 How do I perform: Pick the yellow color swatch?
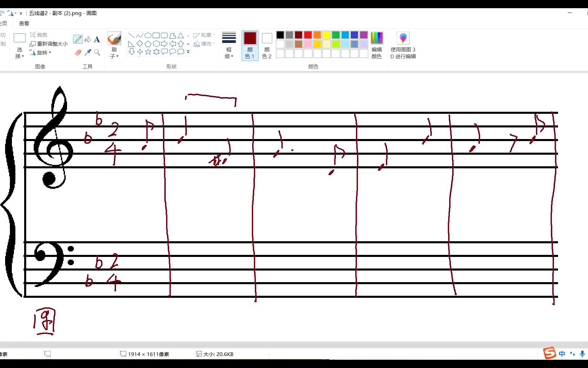[327, 35]
